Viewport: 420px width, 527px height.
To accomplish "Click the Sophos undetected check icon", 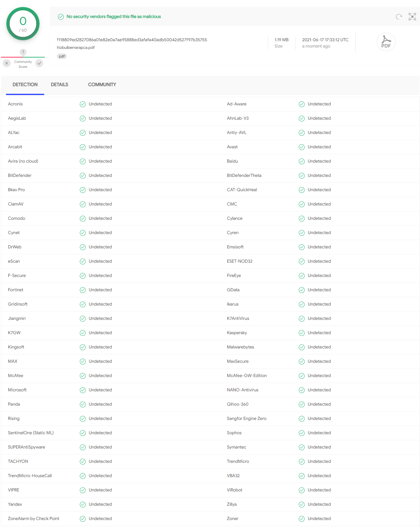I will (302, 433).
